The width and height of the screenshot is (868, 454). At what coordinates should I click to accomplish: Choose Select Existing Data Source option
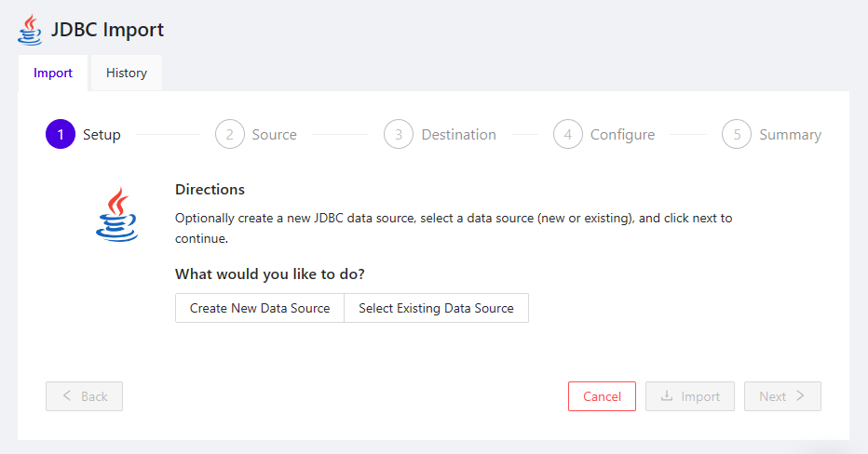pos(436,308)
